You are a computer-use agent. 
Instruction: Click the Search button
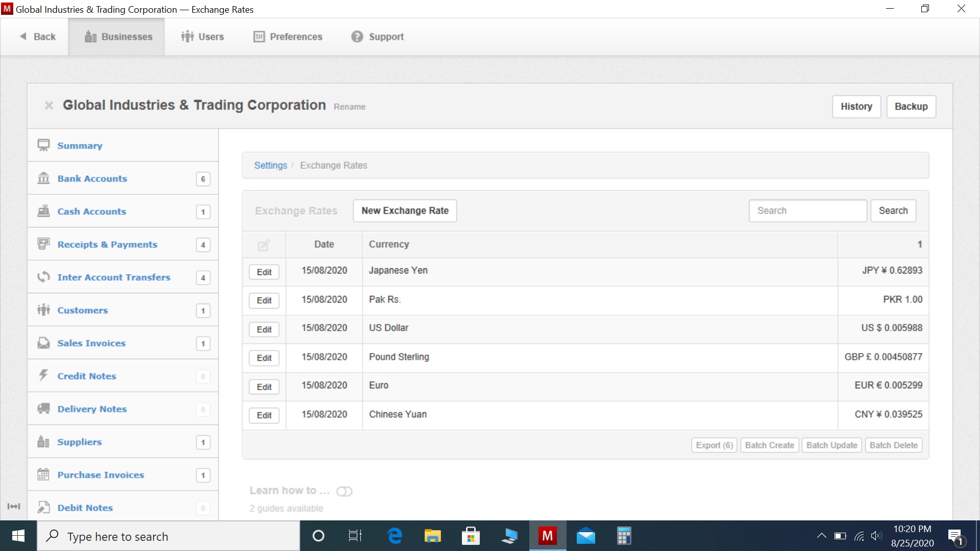pos(893,211)
